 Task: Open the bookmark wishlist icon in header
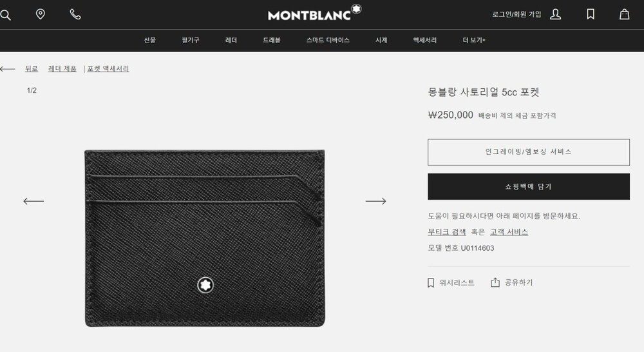590,14
